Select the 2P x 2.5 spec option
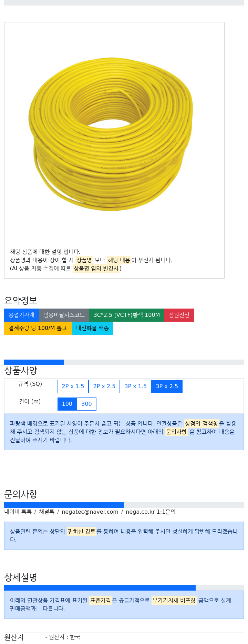Screen dimensions: 248x644 [104, 386]
